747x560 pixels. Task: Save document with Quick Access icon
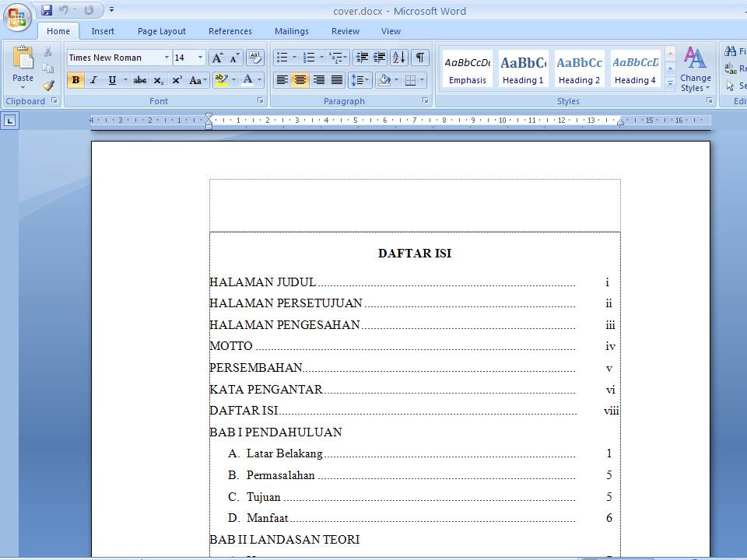coord(46,10)
